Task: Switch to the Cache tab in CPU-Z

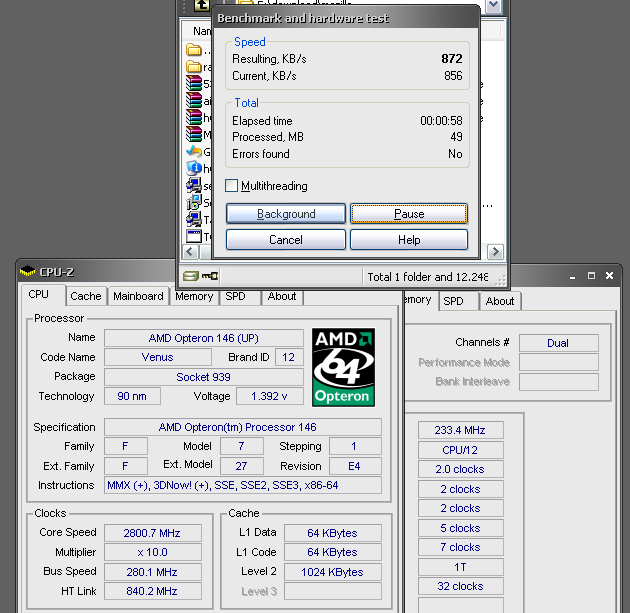Action: coord(86,296)
